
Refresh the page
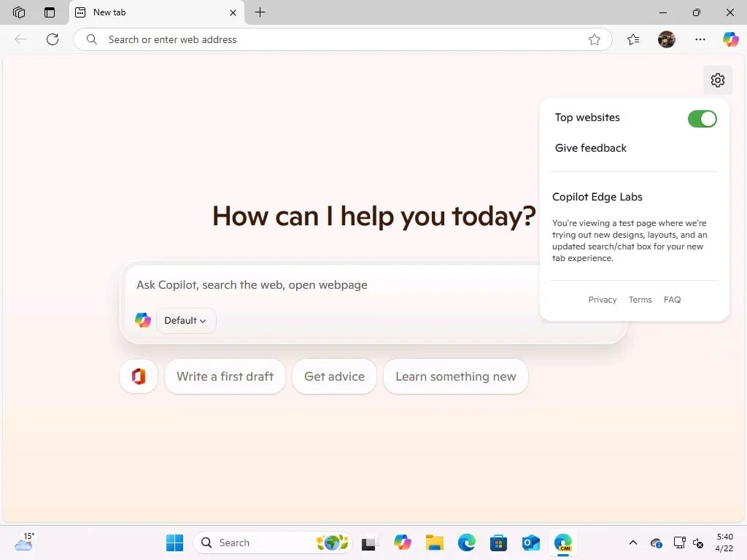click(53, 39)
